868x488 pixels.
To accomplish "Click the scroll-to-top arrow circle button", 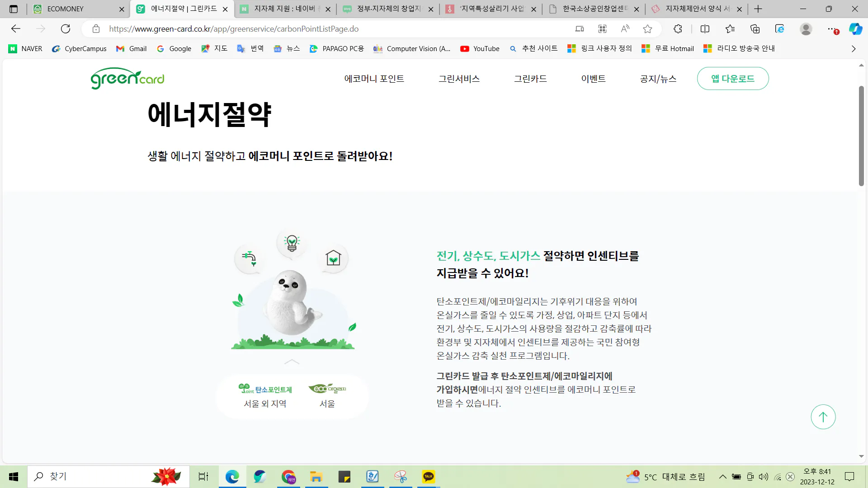I will pos(823,417).
